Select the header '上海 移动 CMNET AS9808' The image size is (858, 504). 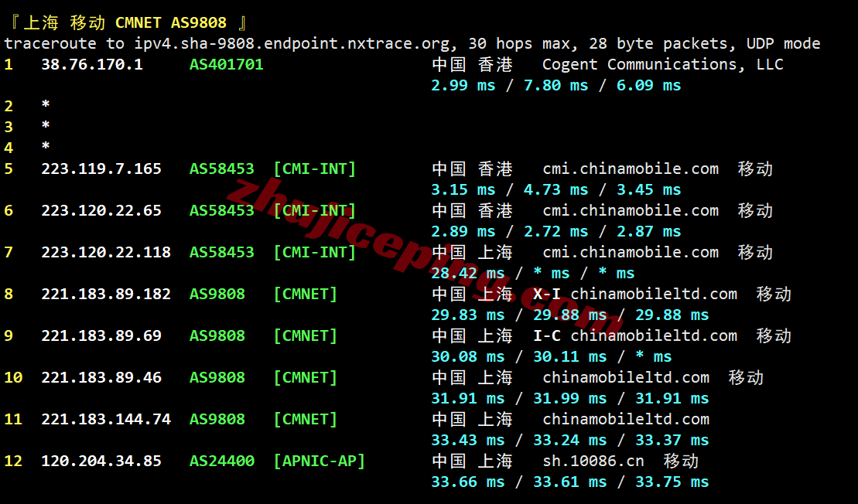(125, 23)
